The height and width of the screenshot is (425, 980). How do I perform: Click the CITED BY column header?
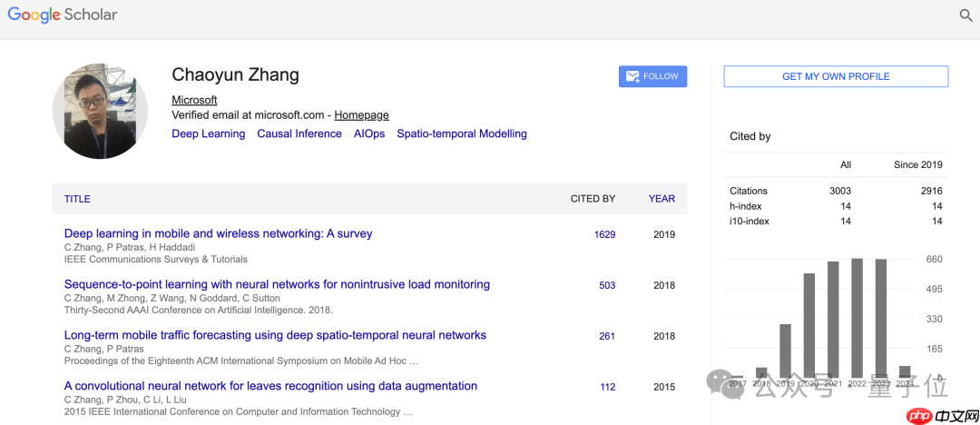593,199
